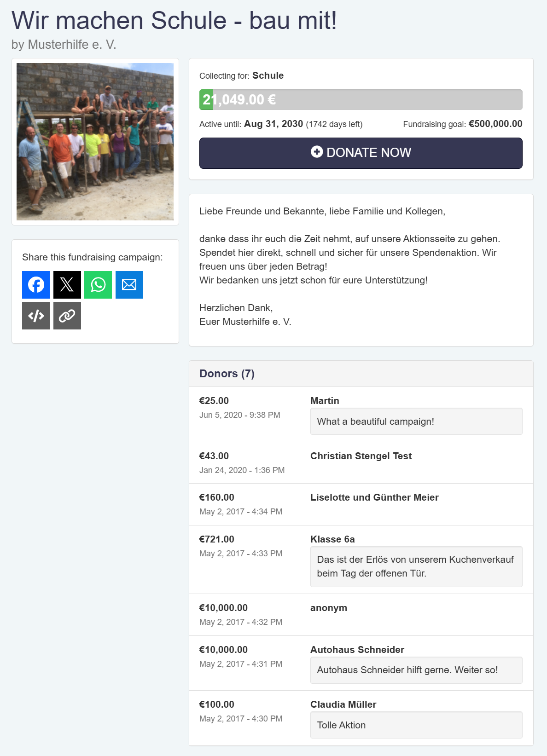Open the campaign group photo

95,142
